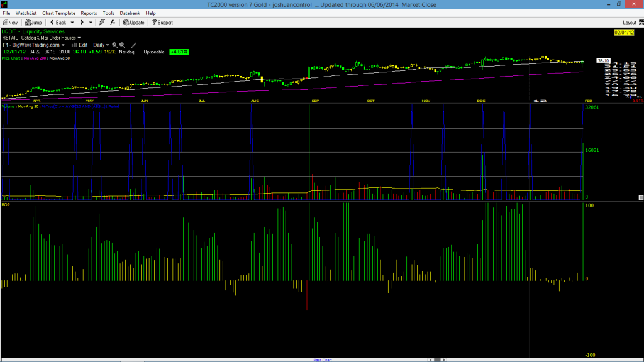The height and width of the screenshot is (362, 644).
Task: Click the MovAvg 50 price legend label
Action: [60, 58]
